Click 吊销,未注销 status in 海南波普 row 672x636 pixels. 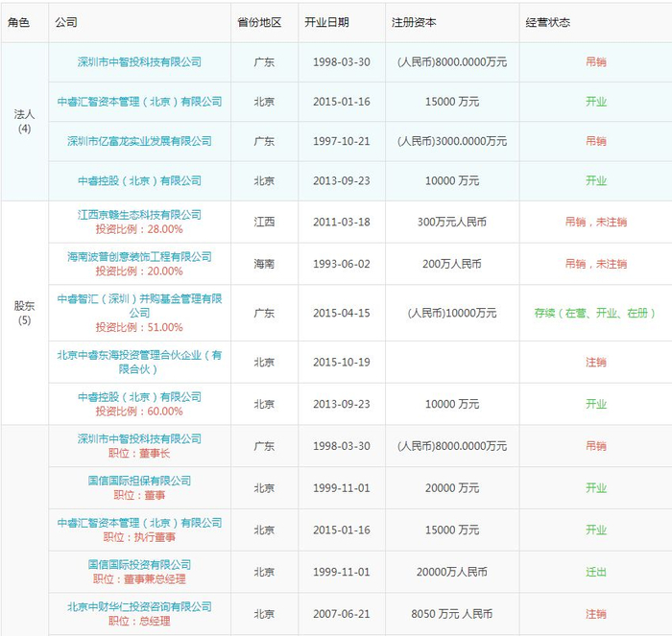(x=596, y=264)
